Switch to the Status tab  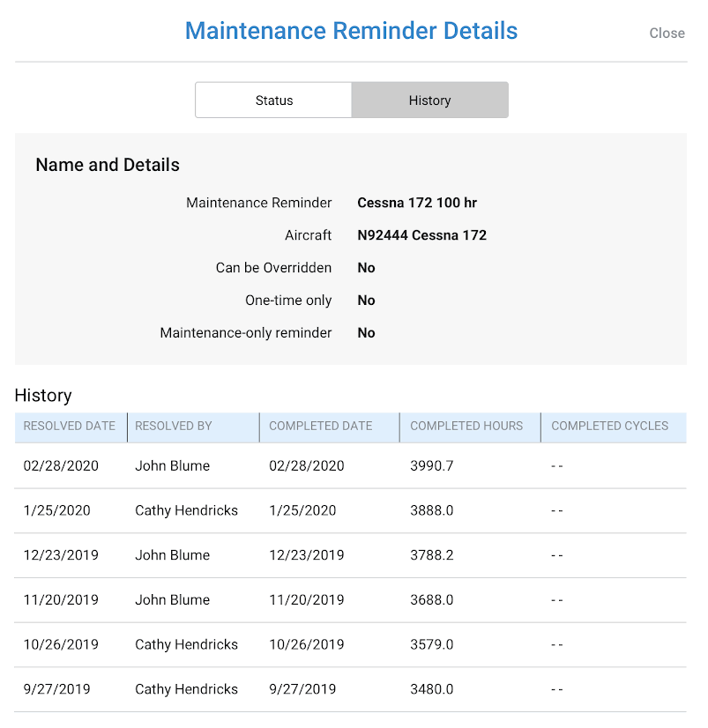coord(273,100)
